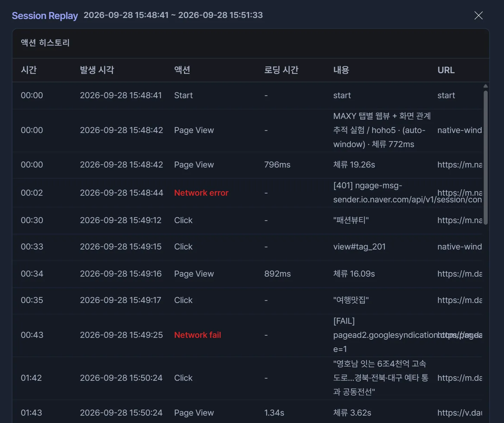Click the scrollbar thumb of action history table
Screen dimensions: 504x423
click(486, 157)
